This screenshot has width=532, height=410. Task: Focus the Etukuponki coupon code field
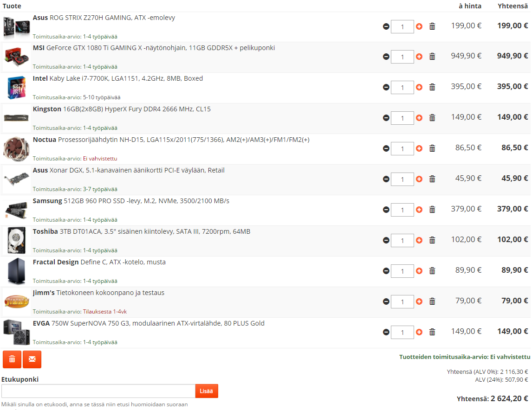(x=98, y=391)
